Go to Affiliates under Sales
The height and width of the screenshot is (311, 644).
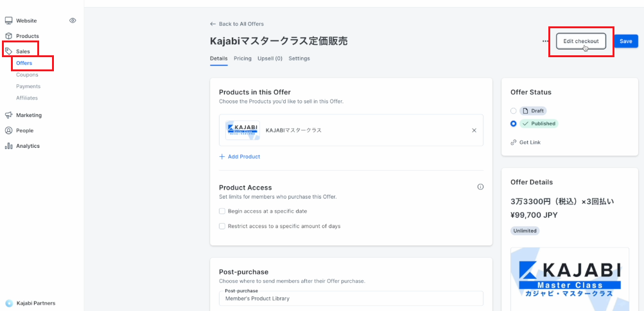coord(27,98)
